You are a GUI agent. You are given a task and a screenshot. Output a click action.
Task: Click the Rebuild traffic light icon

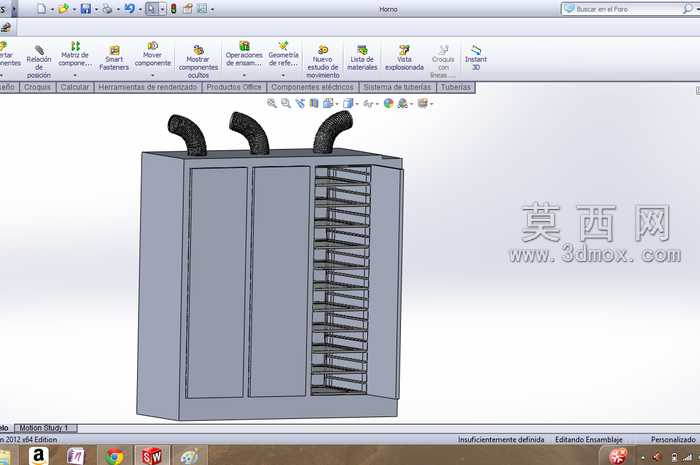click(173, 8)
